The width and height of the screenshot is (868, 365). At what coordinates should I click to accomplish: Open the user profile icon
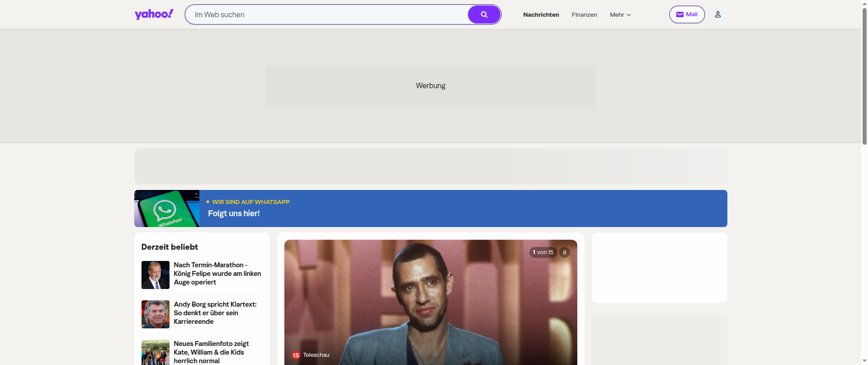tap(717, 14)
